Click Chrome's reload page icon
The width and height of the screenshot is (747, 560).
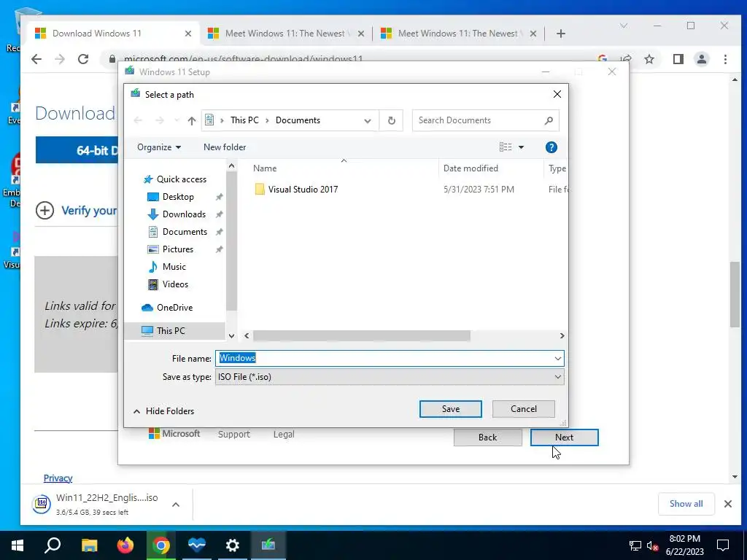click(x=83, y=59)
